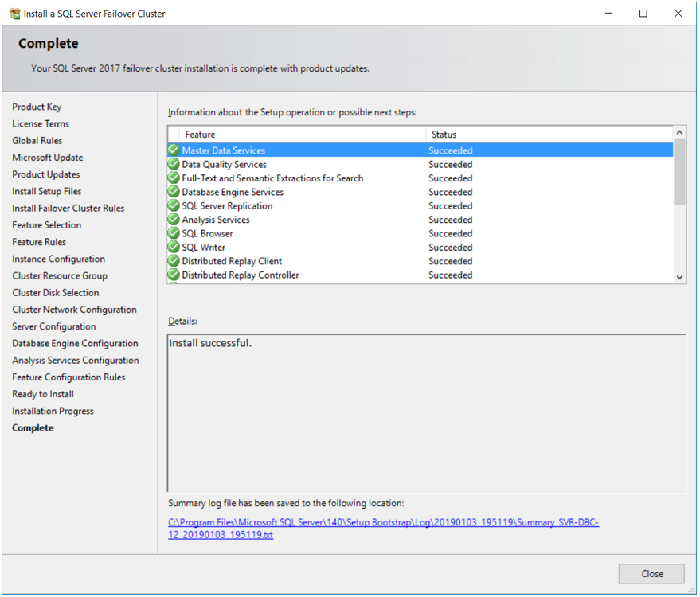The image size is (700, 597).
Task: Select the Distributed Replay Client row
Action: (x=420, y=261)
